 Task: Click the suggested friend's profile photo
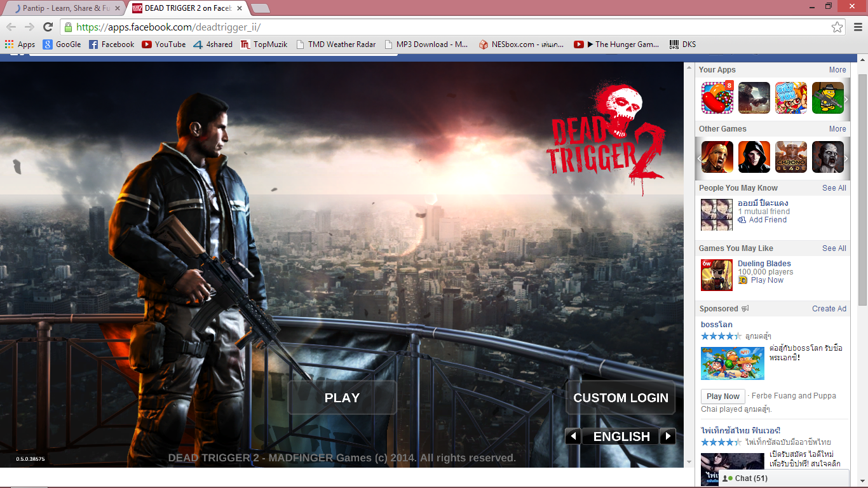pyautogui.click(x=717, y=215)
